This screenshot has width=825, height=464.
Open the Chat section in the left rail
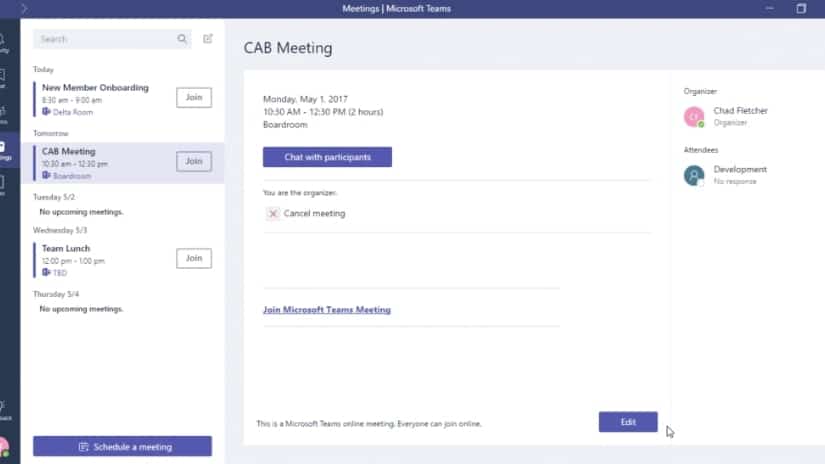(x=3, y=78)
